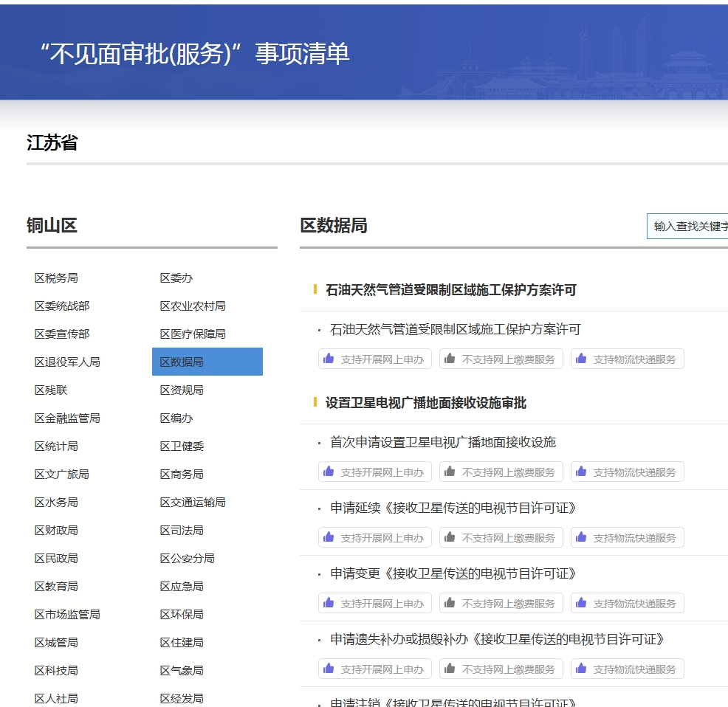Click thumbs-up icon for 支持开展网上申办 under 申请变更《接收卫星传送的电视节目许可证》
Screen dimensions: 728x707
(x=329, y=603)
